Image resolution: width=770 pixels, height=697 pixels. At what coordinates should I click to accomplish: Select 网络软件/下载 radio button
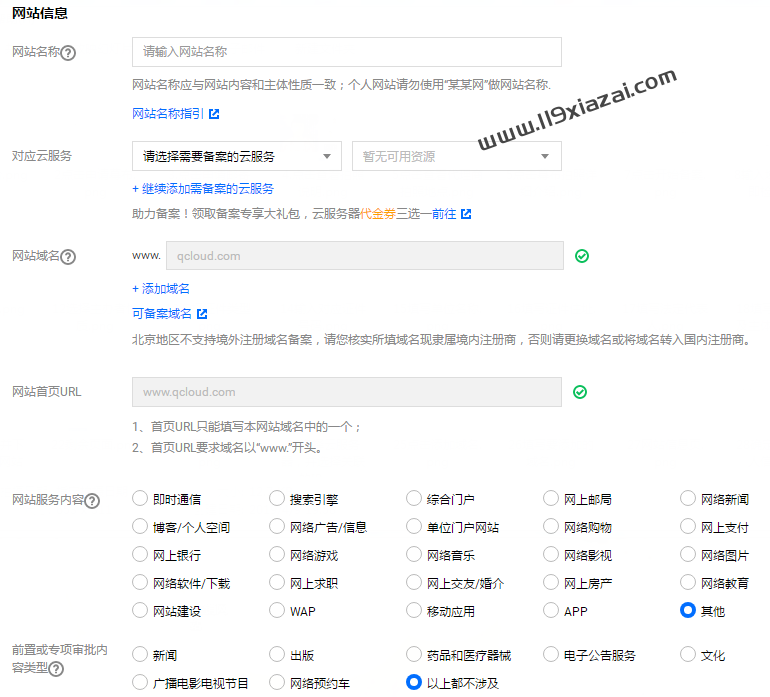pos(140,582)
